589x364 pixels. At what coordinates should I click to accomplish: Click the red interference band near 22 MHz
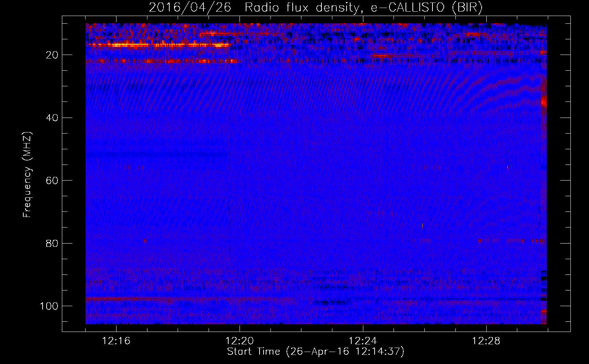163,62
